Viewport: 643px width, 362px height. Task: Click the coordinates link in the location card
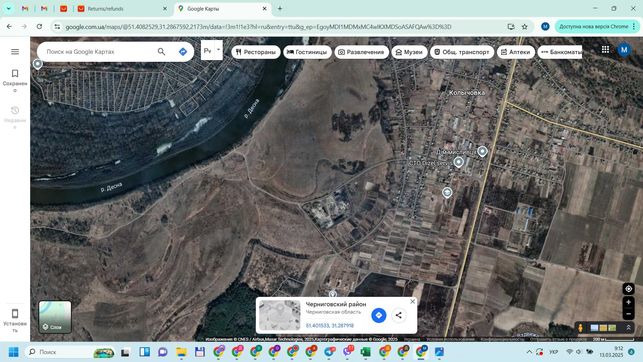coord(329,326)
